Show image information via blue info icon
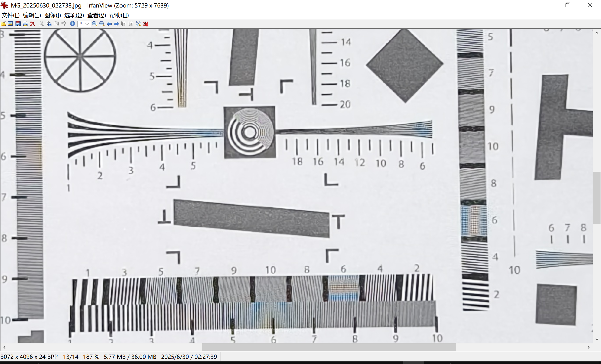The height and width of the screenshot is (364, 601). [72, 24]
